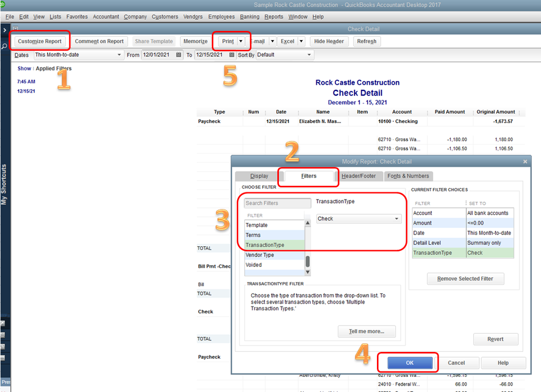Click the 10100 Checking account cell

click(398, 121)
